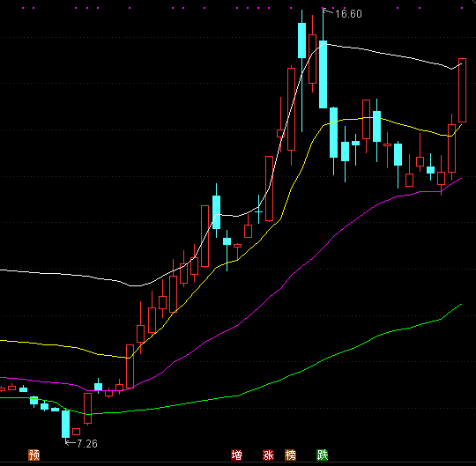Click the arrow next to the 16.60 label
The width and height of the screenshot is (476, 466).
tap(328, 11)
